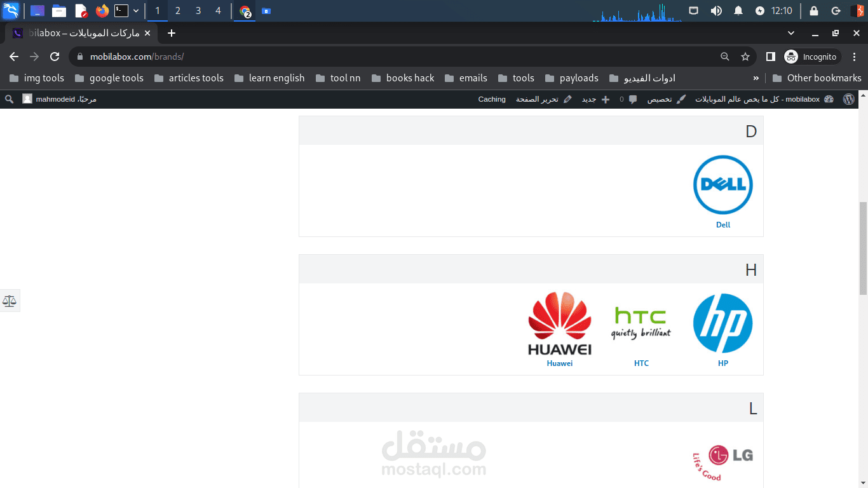Go back with browser back arrow

coord(14,57)
